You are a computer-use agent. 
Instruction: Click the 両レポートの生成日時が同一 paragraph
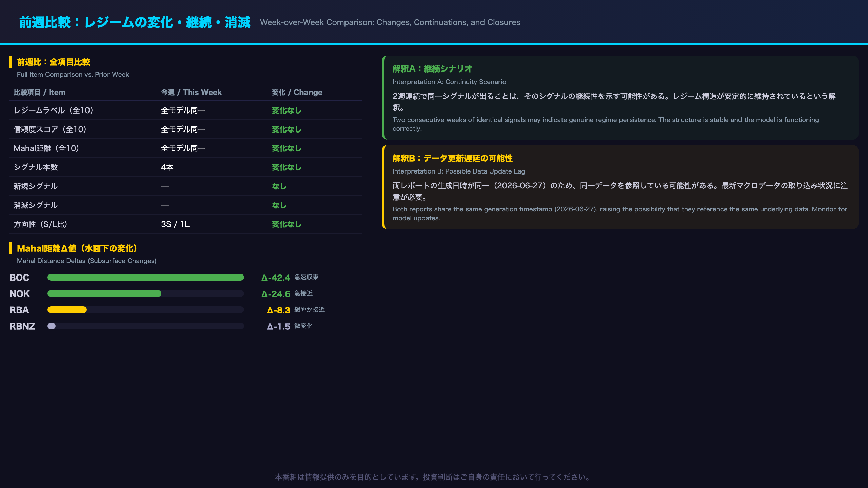point(620,191)
